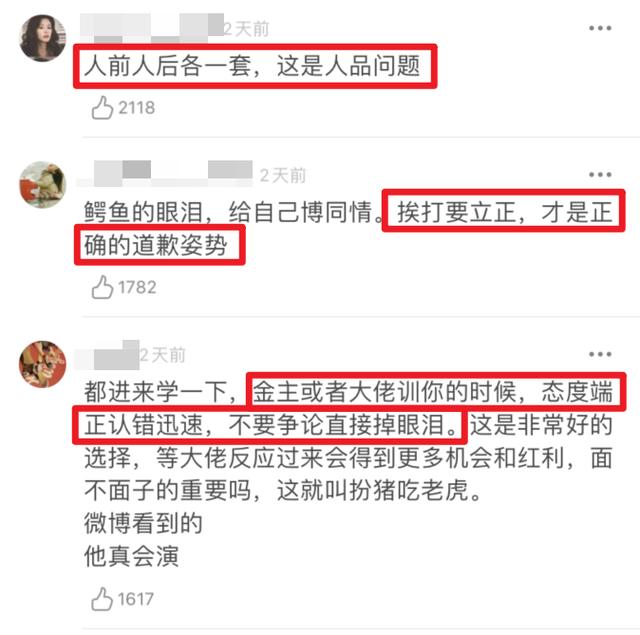
Task: View third commenter's red patterned avatar
Action: point(43,364)
